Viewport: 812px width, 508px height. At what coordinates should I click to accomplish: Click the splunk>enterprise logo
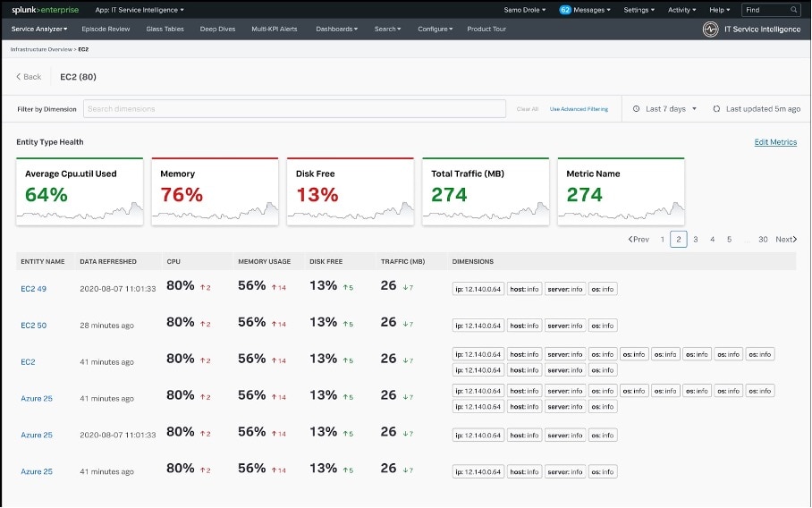pos(45,10)
